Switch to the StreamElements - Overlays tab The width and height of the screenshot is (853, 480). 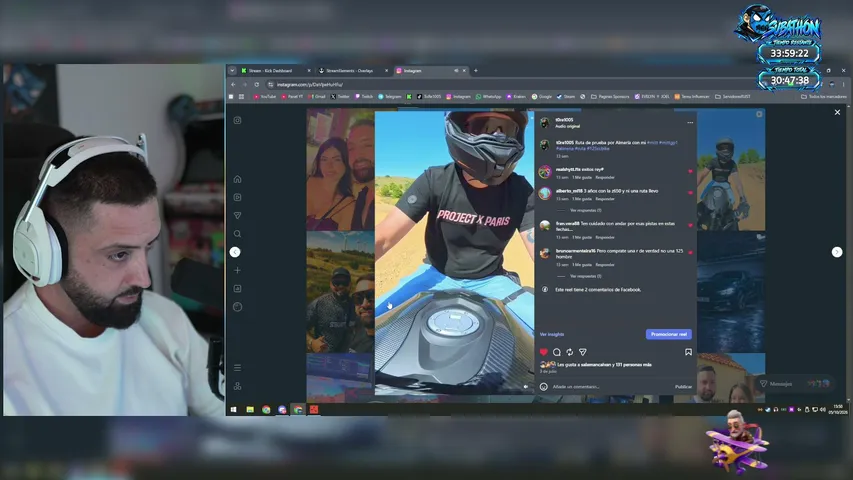pyautogui.click(x=353, y=71)
